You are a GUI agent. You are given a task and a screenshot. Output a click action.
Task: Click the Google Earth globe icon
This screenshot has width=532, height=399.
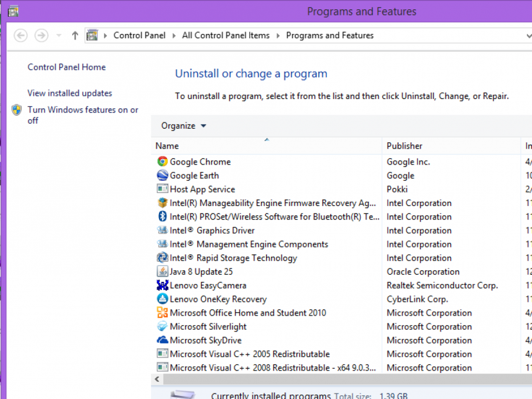(x=163, y=175)
